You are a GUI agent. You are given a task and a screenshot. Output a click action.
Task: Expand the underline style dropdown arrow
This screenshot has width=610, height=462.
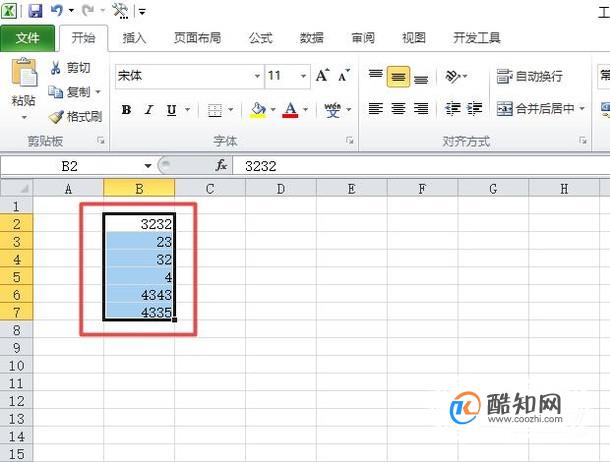188,110
